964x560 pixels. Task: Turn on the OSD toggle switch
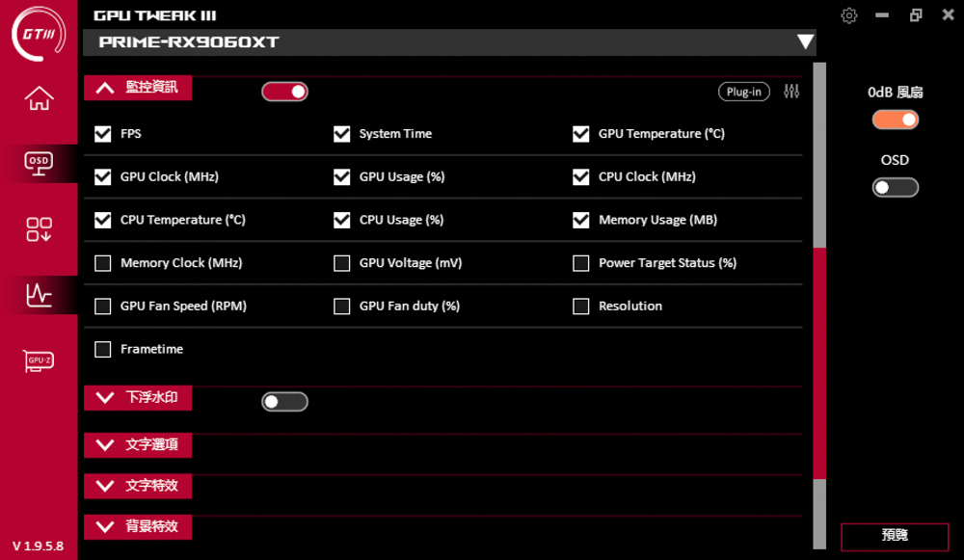[896, 188]
